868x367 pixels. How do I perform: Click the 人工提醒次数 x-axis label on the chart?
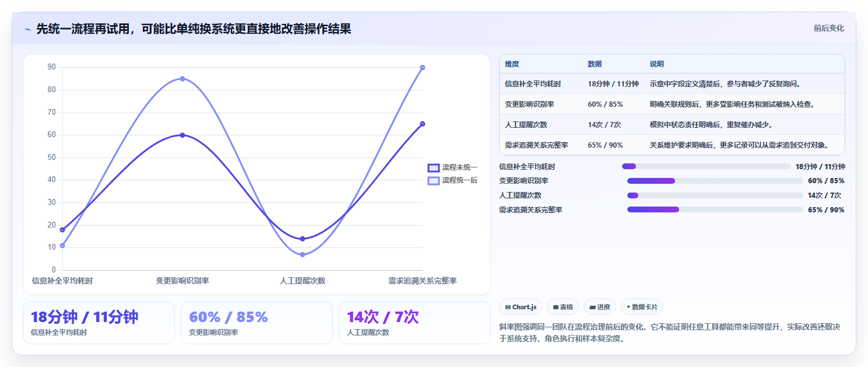pyautogui.click(x=303, y=281)
